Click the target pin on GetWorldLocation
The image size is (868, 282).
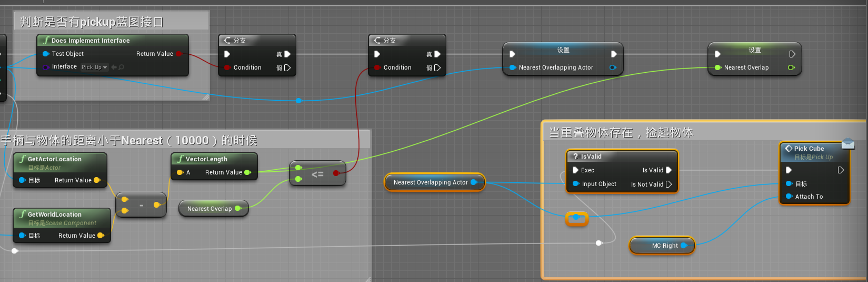pos(22,236)
